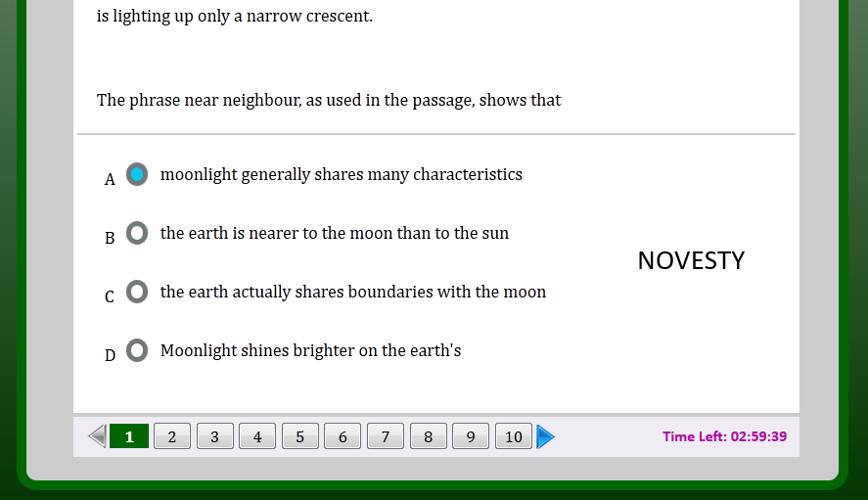
Task: Open question number 3
Action: (x=214, y=436)
